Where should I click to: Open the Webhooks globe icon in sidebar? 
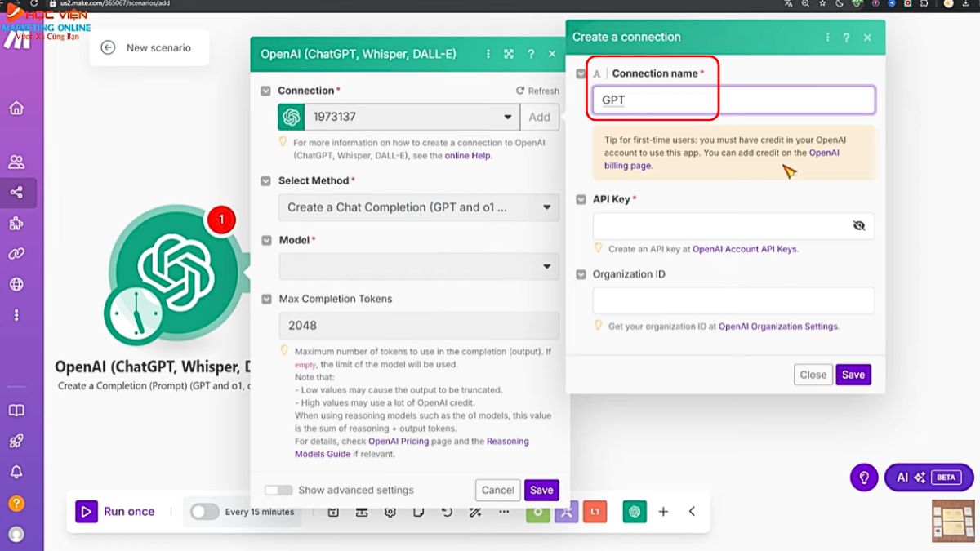click(x=16, y=284)
